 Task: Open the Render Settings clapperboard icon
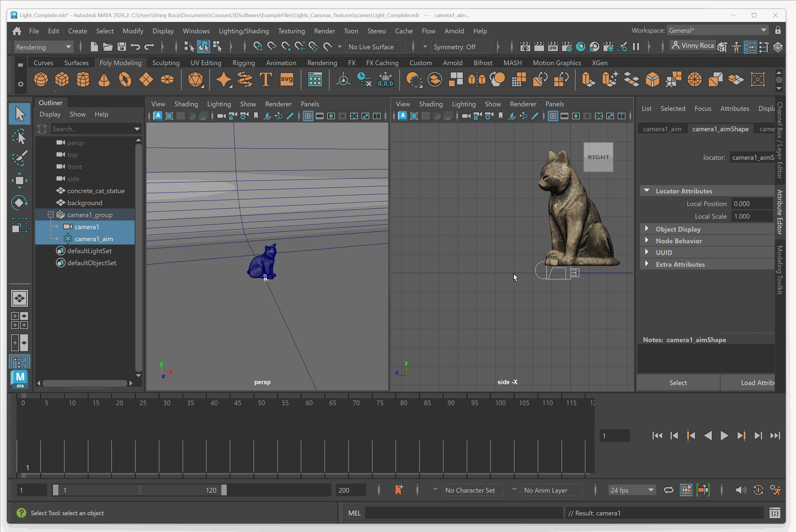pos(567,47)
